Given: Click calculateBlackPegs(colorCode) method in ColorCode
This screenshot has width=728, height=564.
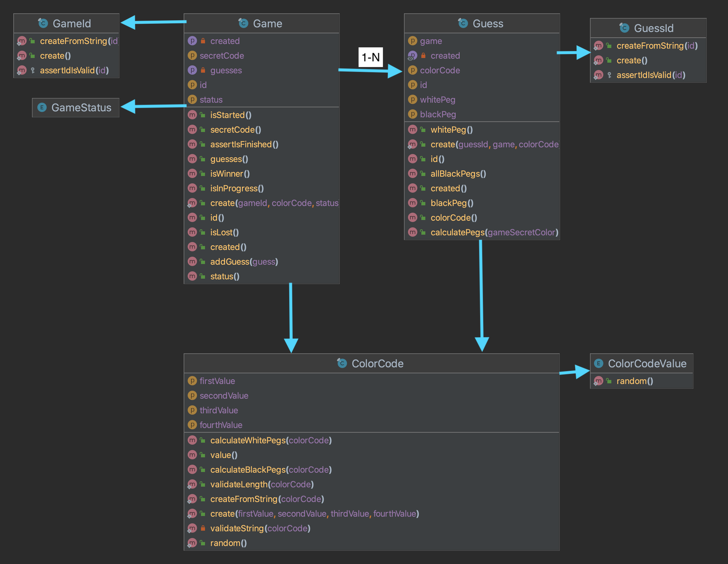Looking at the screenshot, I should pyautogui.click(x=271, y=470).
